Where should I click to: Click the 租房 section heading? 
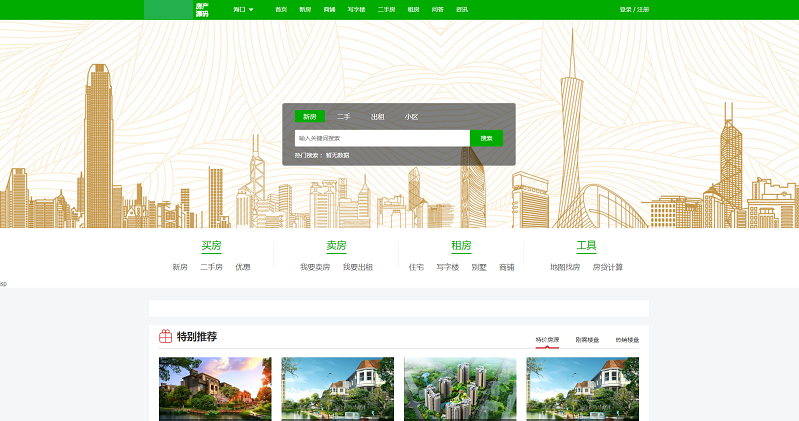click(x=461, y=246)
